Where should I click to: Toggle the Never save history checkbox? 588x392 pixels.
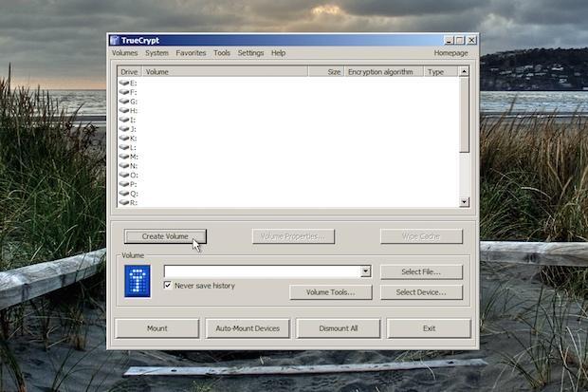168,286
